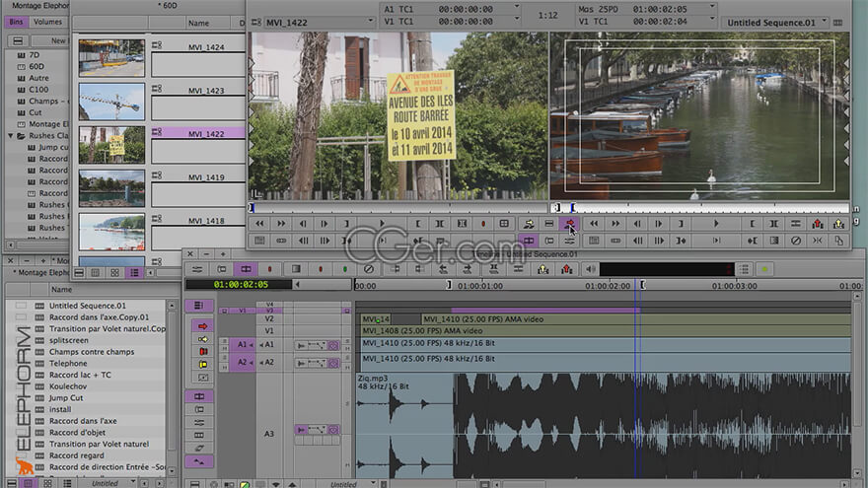Open the C100 bin in project window

38,89
